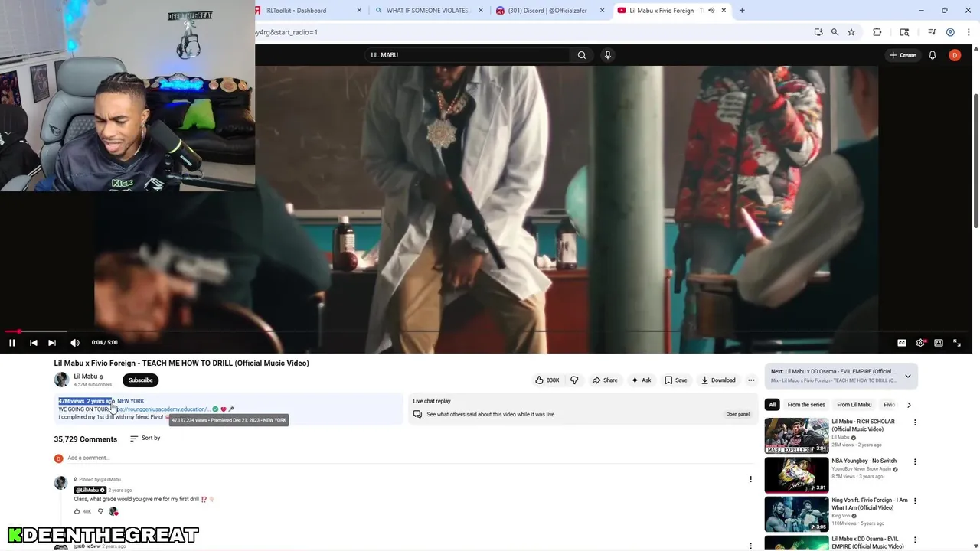Click the browser search-tabs icon
The height and width of the screenshot is (551, 980).
(904, 32)
